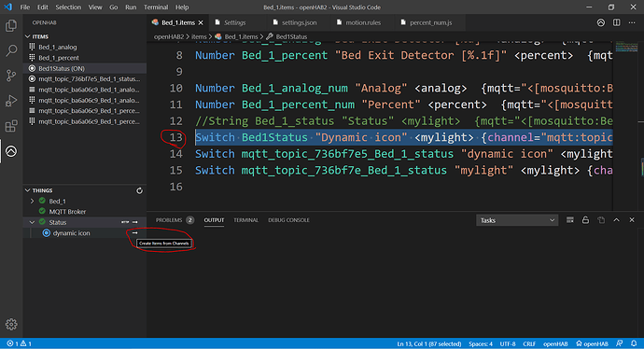Open the Edit menu

point(43,7)
